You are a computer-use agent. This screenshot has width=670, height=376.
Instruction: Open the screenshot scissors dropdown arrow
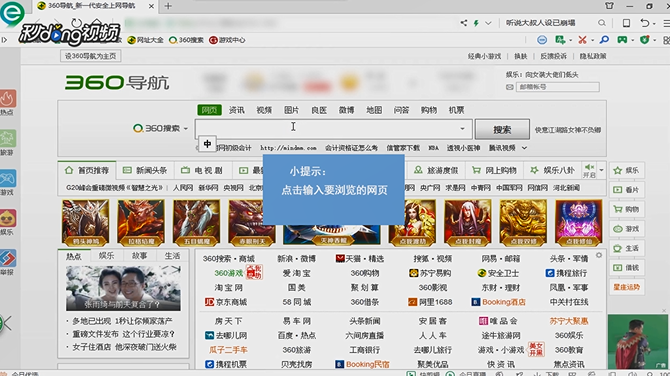tap(592, 41)
